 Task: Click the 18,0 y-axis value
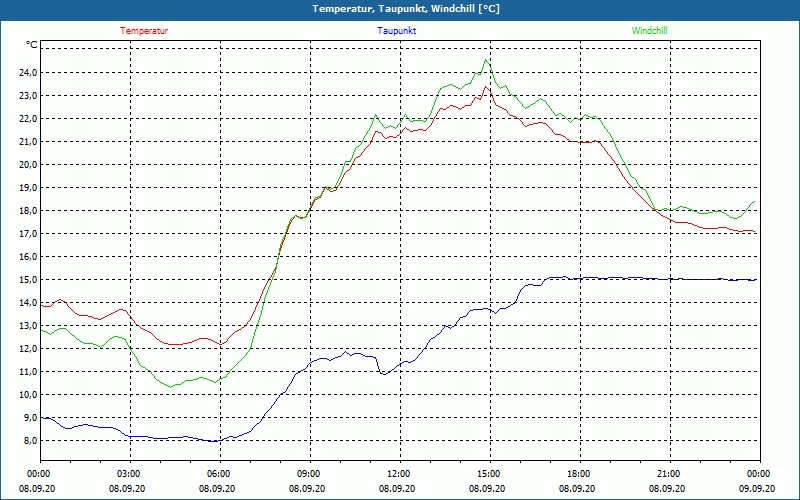pos(28,210)
